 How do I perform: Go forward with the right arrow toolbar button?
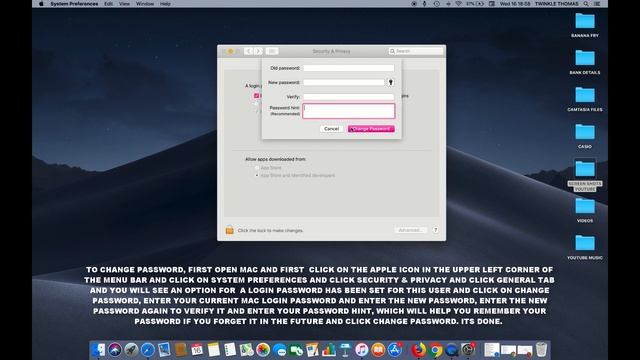coord(258,51)
